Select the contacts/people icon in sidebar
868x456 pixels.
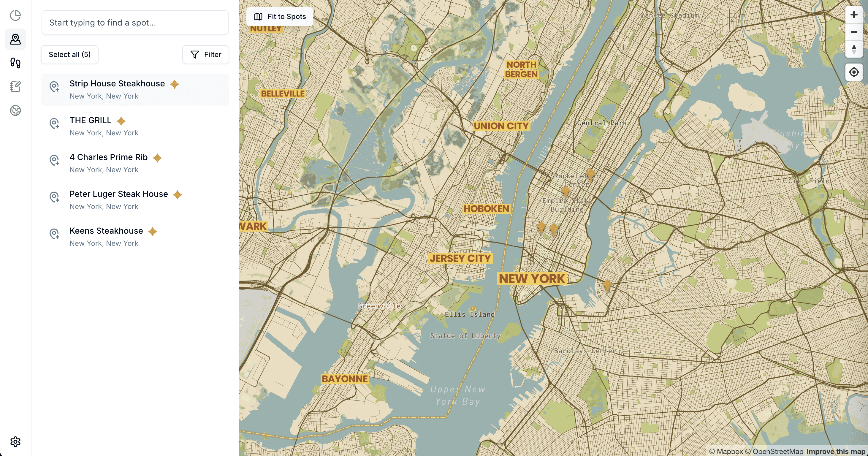[x=15, y=39]
